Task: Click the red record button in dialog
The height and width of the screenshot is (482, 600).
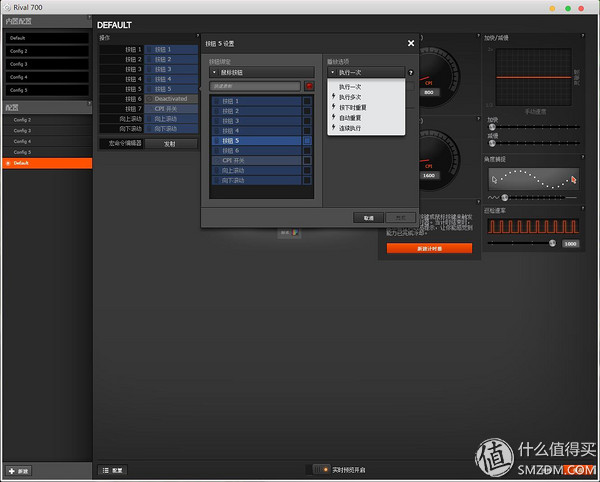Action: [309, 86]
